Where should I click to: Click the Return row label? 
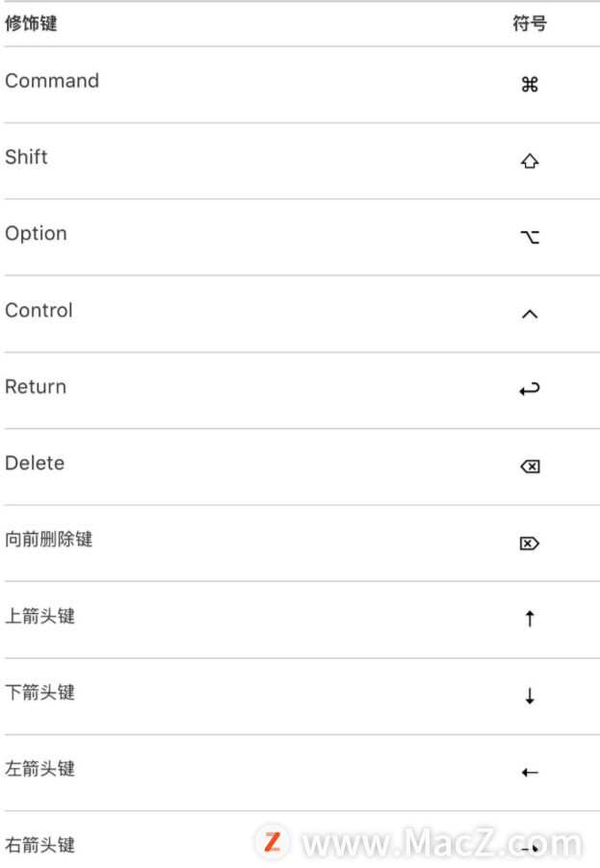(x=36, y=387)
